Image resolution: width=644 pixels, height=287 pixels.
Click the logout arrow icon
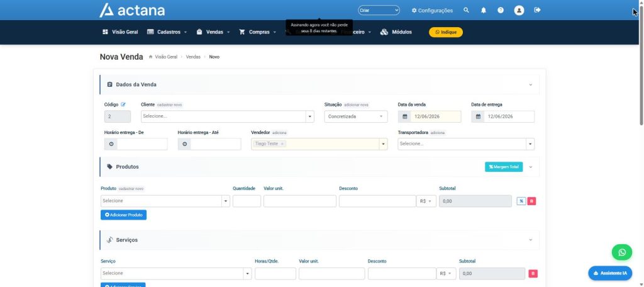tap(537, 10)
